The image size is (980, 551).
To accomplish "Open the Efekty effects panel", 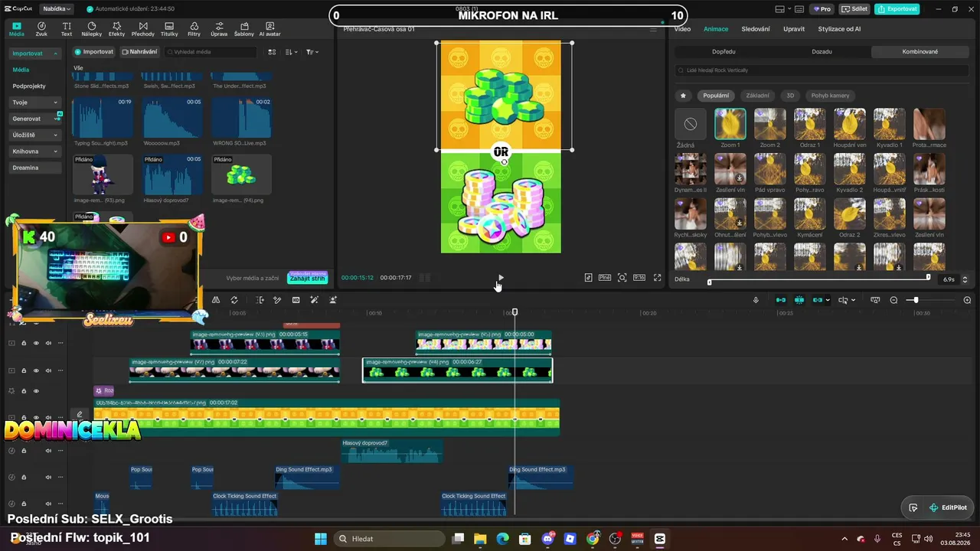I will click(116, 29).
